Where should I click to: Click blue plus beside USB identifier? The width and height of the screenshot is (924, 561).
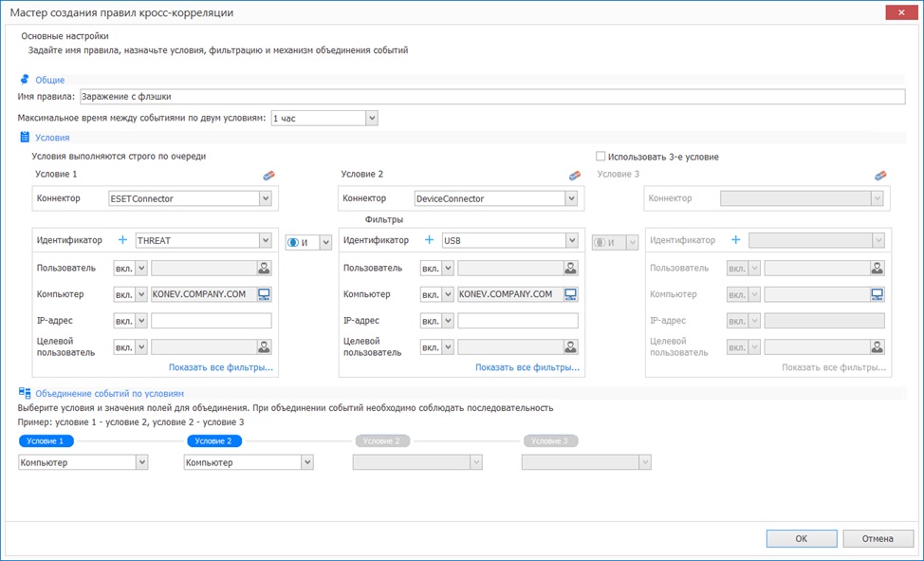[x=429, y=241]
